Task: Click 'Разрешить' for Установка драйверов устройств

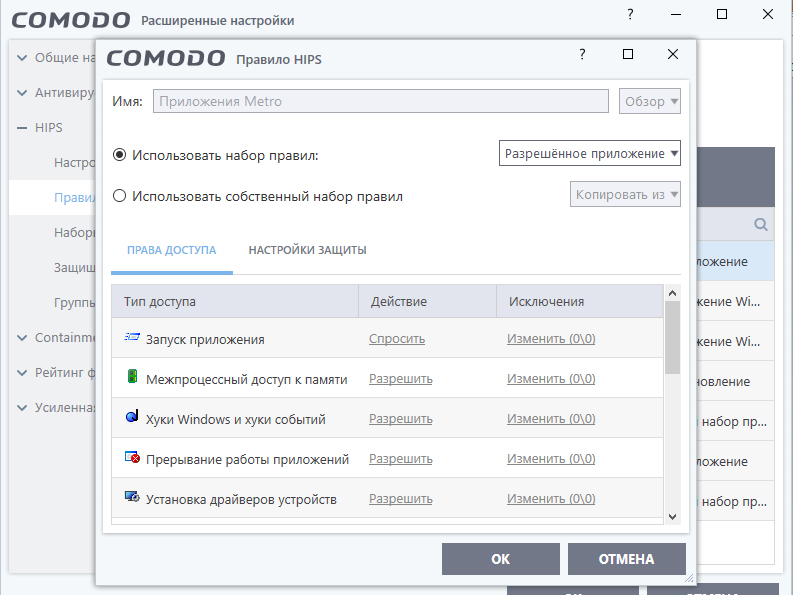Action: [401, 498]
